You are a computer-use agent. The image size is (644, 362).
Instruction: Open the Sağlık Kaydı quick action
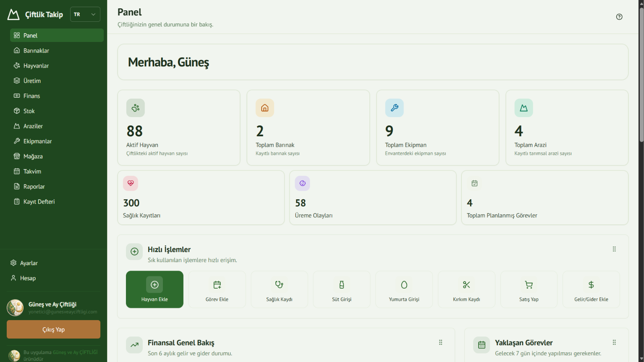[279, 289]
